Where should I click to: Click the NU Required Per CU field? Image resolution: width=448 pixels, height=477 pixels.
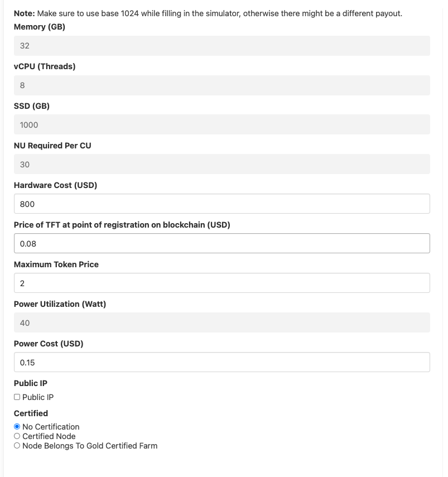(221, 164)
